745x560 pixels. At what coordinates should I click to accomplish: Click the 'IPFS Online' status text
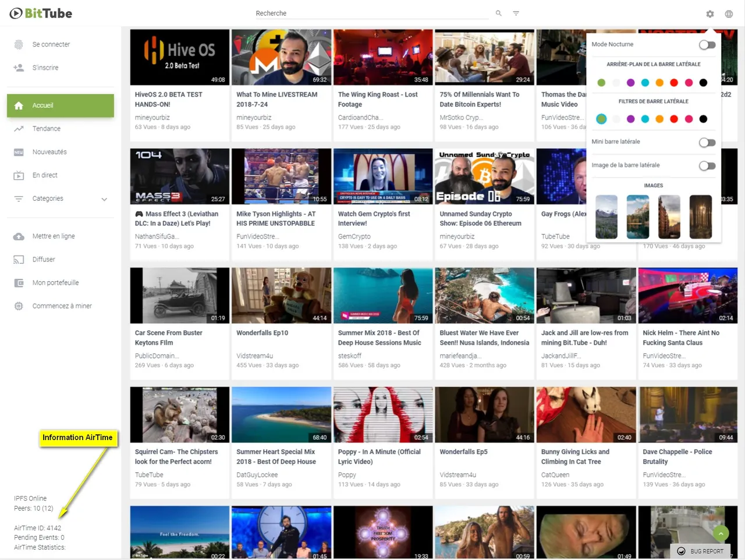30,498
